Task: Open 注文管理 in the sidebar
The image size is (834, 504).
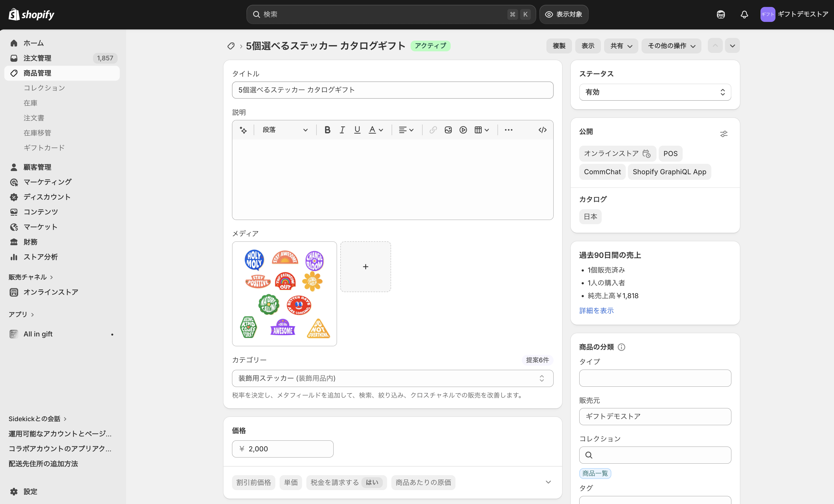Action: 37,58
